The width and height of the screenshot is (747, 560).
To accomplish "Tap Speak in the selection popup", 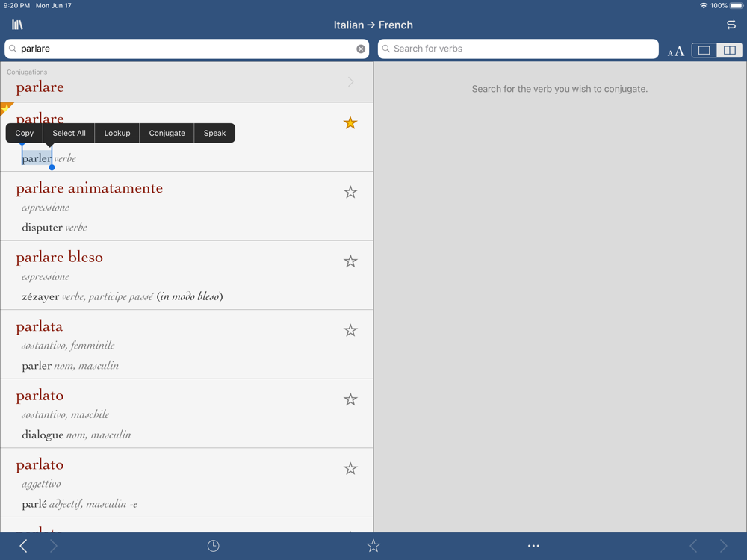I will click(x=214, y=134).
